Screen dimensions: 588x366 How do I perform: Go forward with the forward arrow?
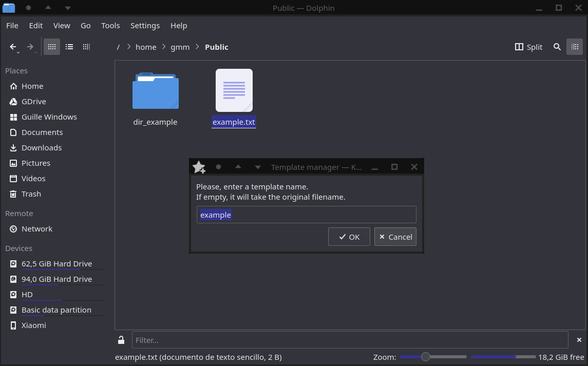pyautogui.click(x=30, y=47)
